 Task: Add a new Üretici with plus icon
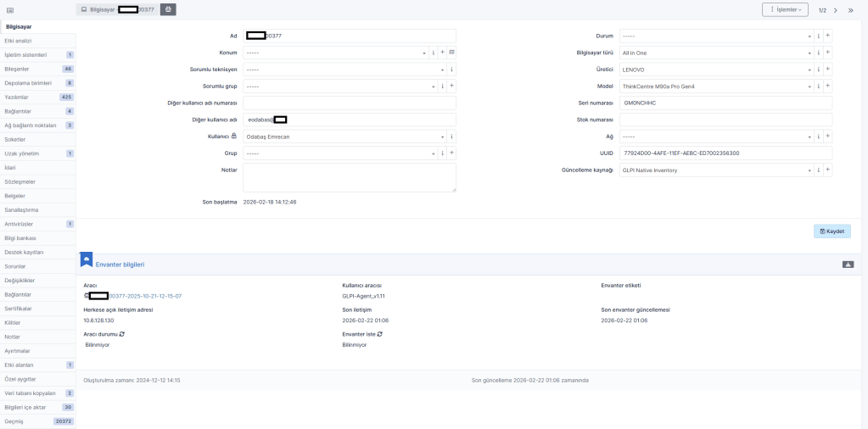point(828,69)
